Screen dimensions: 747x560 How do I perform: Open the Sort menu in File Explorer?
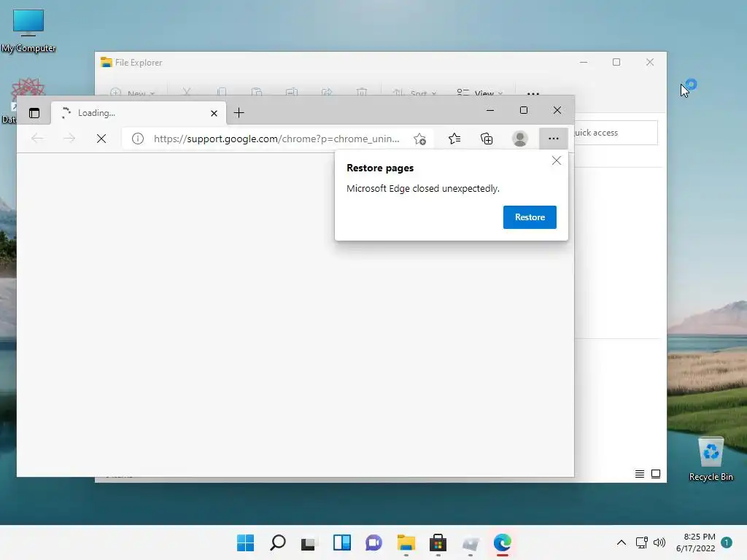pos(414,93)
